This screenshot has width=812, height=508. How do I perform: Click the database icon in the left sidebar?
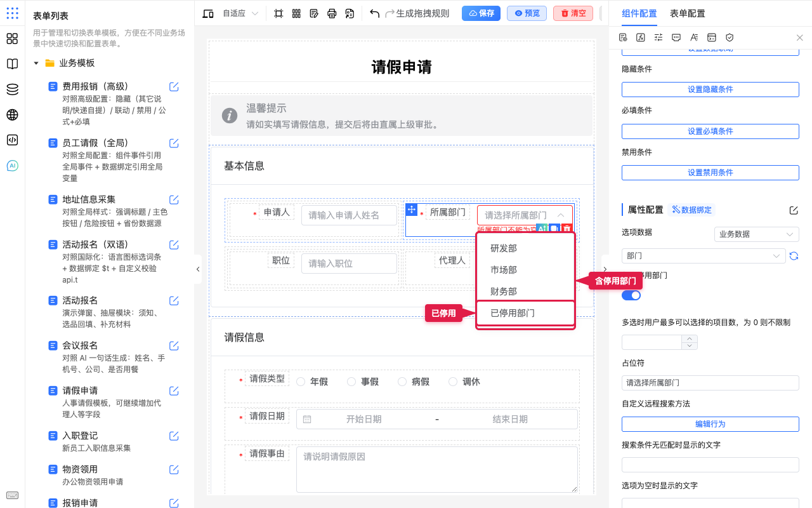[12, 90]
